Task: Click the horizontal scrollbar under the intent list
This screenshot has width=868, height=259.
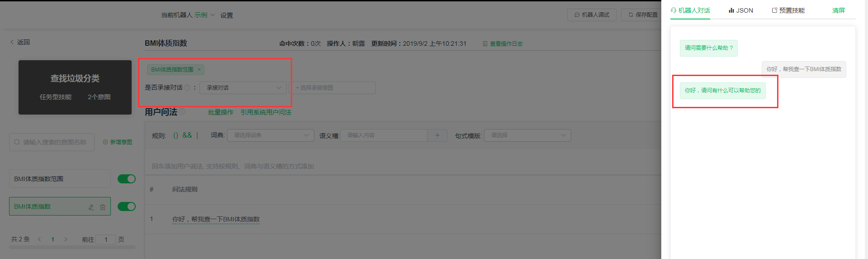Action: click(x=72, y=247)
